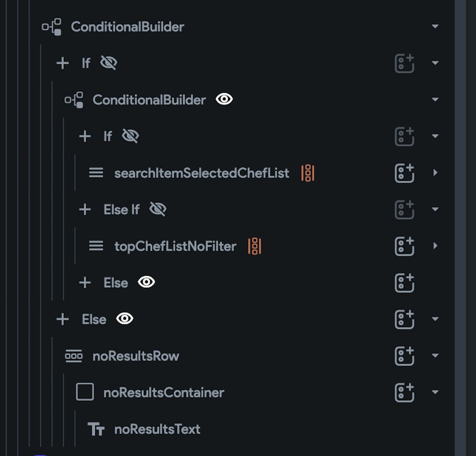Click the plus icon before Else If

coord(85,209)
